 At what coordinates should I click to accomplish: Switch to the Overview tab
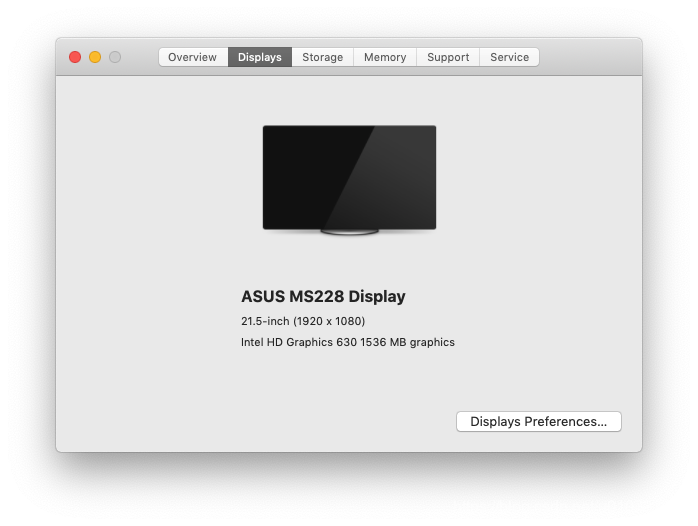[x=193, y=57]
